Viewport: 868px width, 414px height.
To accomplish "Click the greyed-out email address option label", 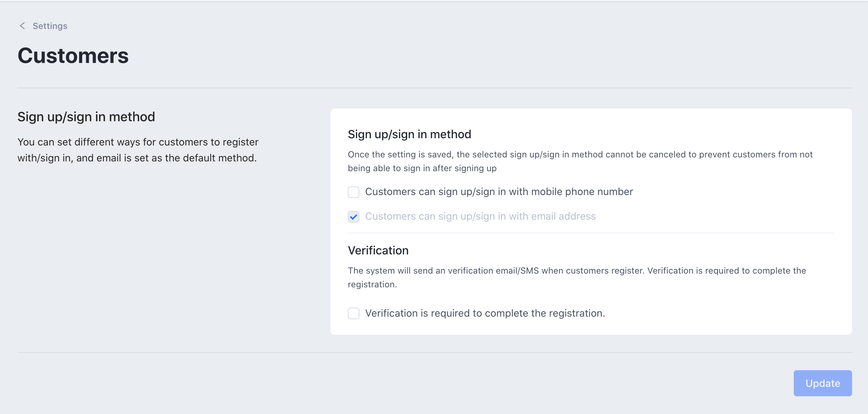I will [x=480, y=216].
